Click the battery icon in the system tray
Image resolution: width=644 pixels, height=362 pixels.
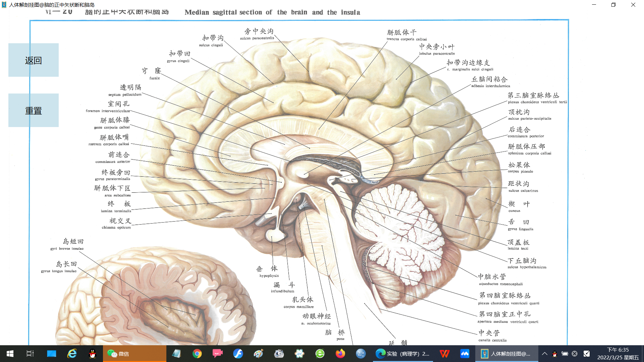[565, 354]
